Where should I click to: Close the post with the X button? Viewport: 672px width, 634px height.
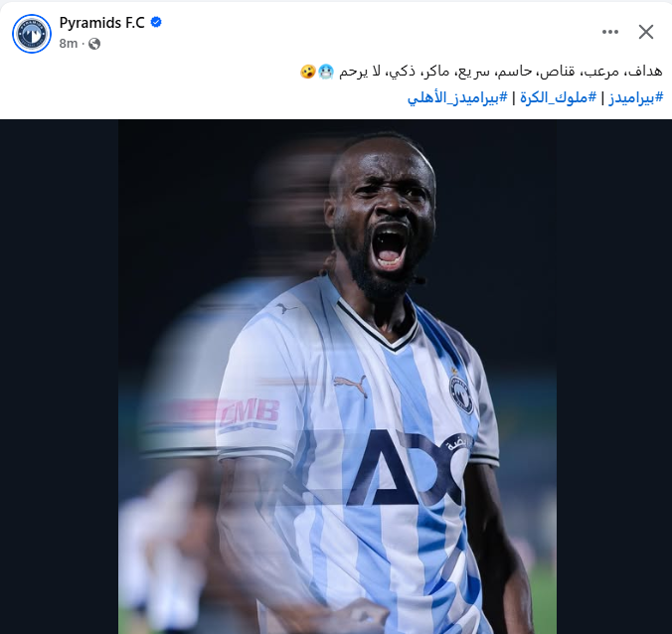tap(646, 32)
